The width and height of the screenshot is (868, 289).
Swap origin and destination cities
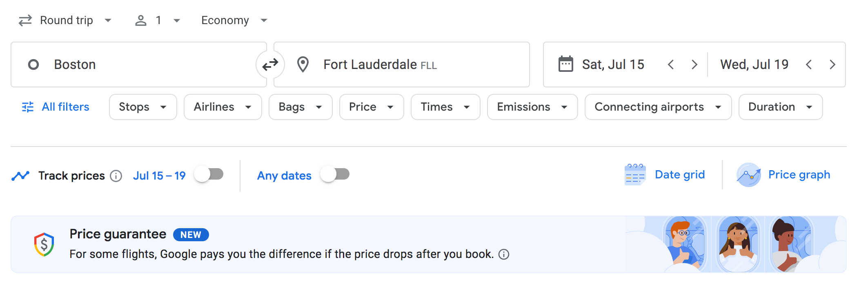(270, 64)
